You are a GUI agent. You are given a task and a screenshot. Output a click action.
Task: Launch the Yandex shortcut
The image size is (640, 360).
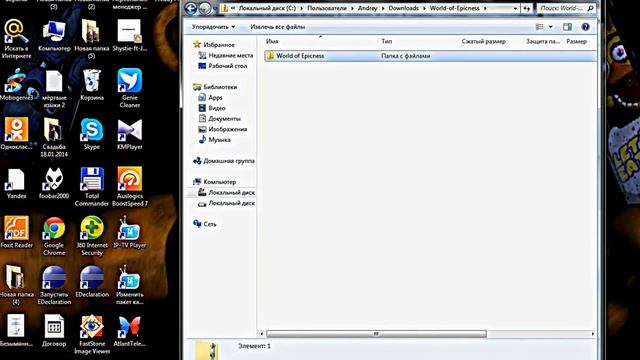pos(16,183)
